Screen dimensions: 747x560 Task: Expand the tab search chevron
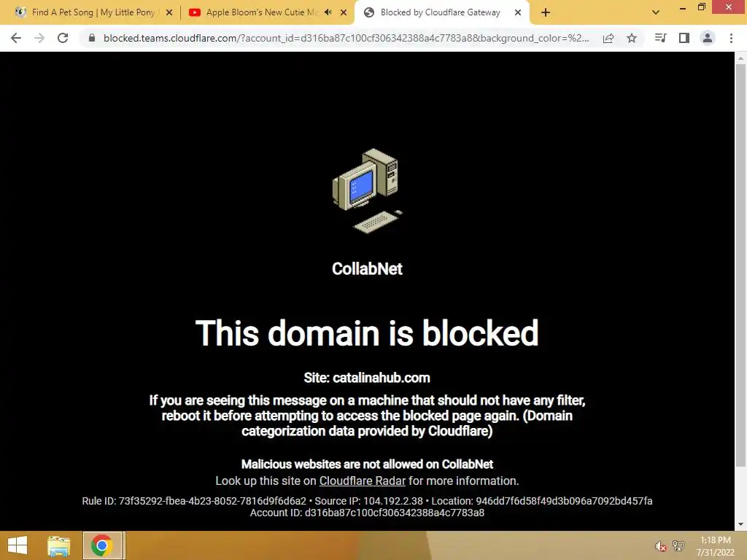pyautogui.click(x=656, y=12)
